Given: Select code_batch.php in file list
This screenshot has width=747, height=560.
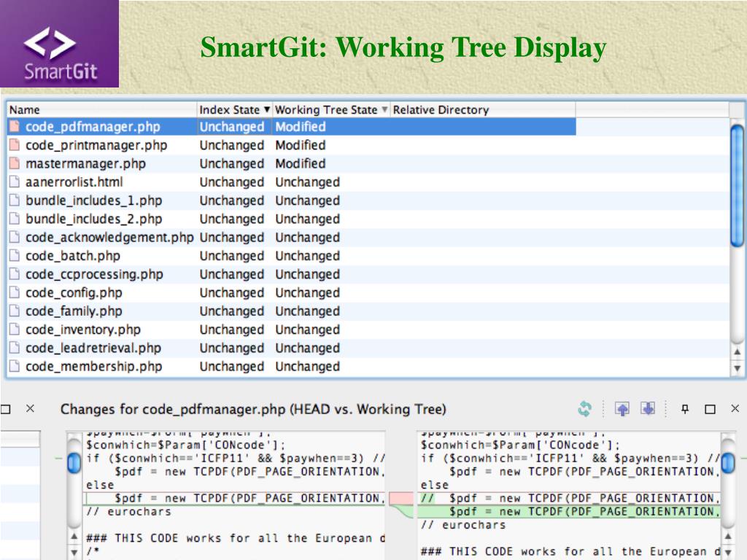Looking at the screenshot, I should tap(73, 256).
